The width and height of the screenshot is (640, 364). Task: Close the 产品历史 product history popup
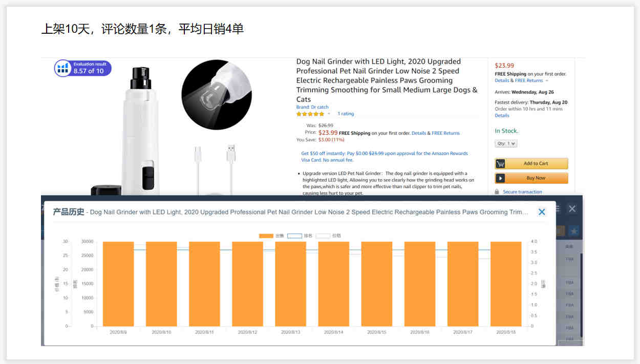tap(542, 212)
